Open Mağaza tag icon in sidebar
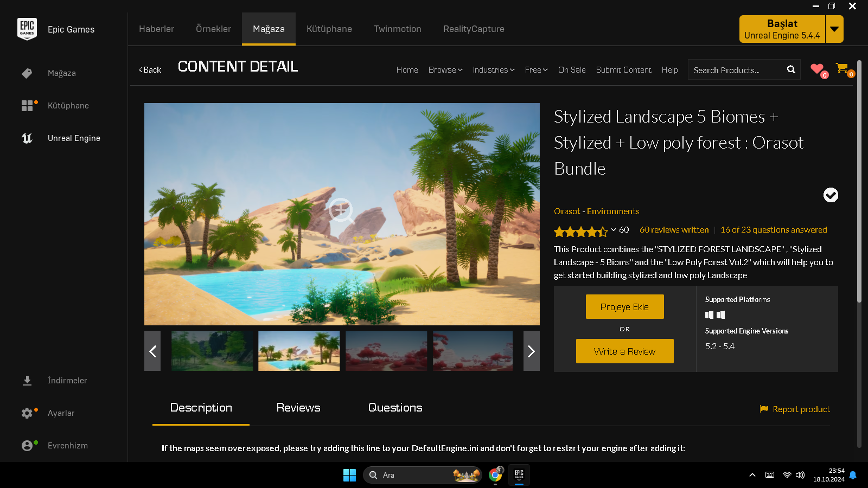868x488 pixels. click(27, 73)
